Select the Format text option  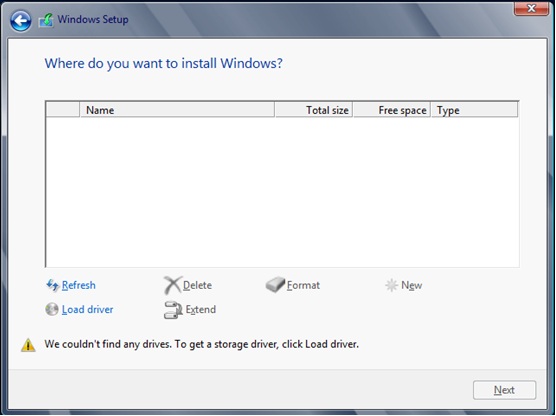pyautogui.click(x=303, y=285)
